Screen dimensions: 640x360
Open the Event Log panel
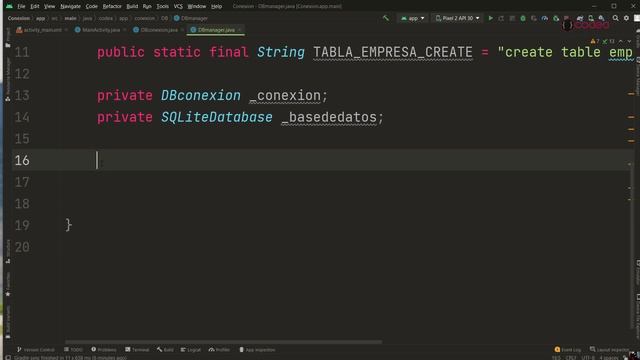568,350
